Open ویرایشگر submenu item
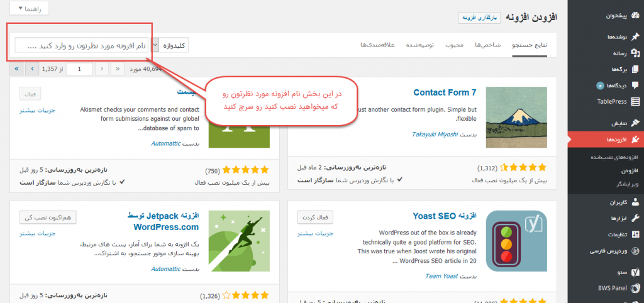 point(627,184)
